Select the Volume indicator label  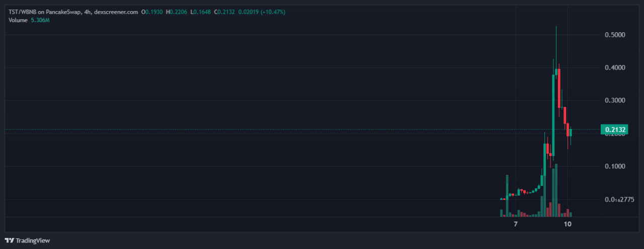tap(18, 20)
